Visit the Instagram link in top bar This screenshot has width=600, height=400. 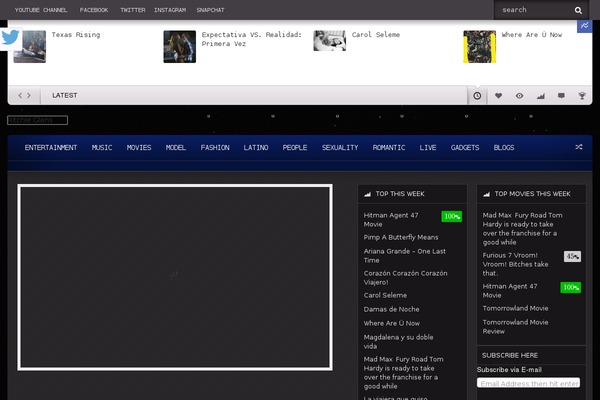point(170,10)
